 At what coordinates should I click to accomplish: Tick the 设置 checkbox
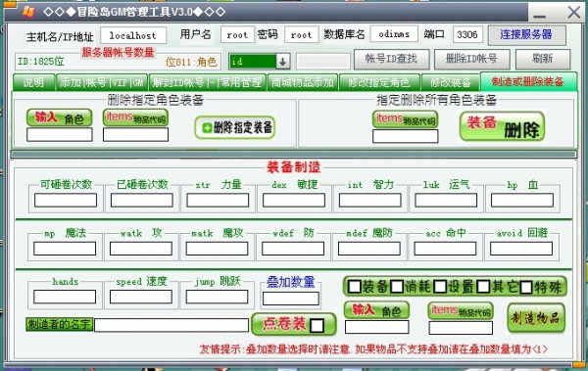click(x=440, y=287)
